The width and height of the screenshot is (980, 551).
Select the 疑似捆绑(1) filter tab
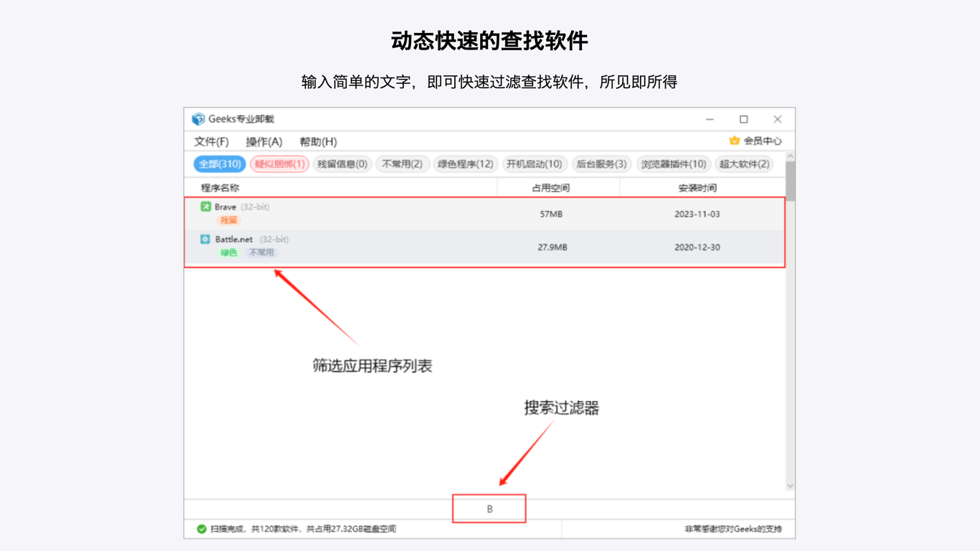click(280, 164)
